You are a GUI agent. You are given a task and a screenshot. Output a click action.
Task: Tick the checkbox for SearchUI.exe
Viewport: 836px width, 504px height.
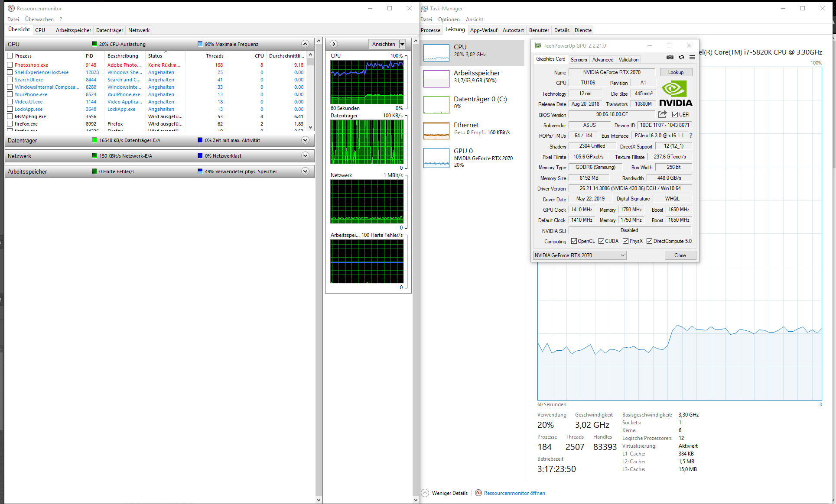[10, 80]
